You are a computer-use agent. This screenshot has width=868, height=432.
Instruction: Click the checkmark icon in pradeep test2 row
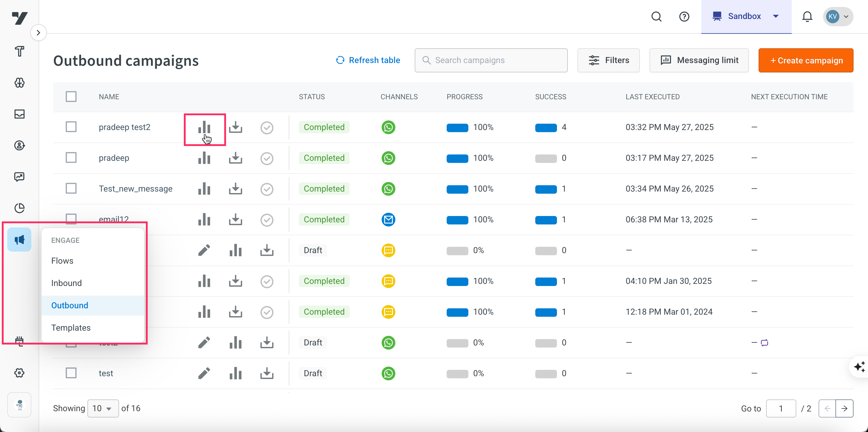[x=267, y=128]
